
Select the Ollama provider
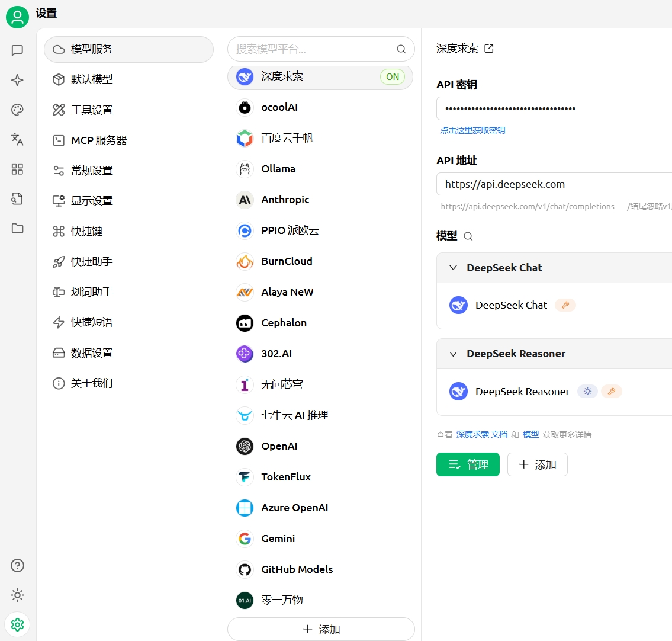(x=320, y=169)
